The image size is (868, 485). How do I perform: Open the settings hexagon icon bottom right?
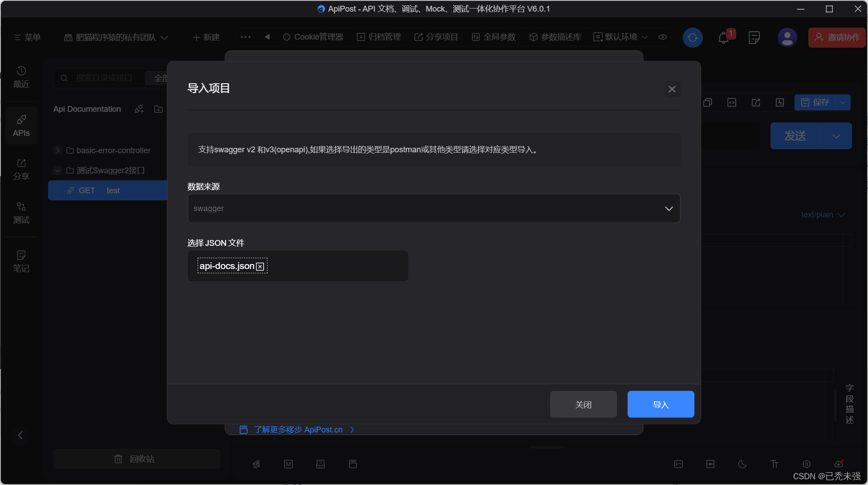[x=807, y=464]
